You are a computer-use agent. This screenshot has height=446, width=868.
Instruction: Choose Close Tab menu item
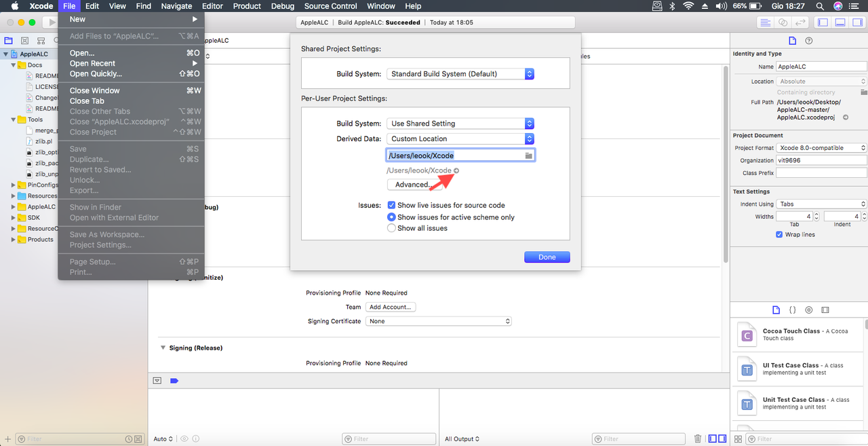click(132, 100)
